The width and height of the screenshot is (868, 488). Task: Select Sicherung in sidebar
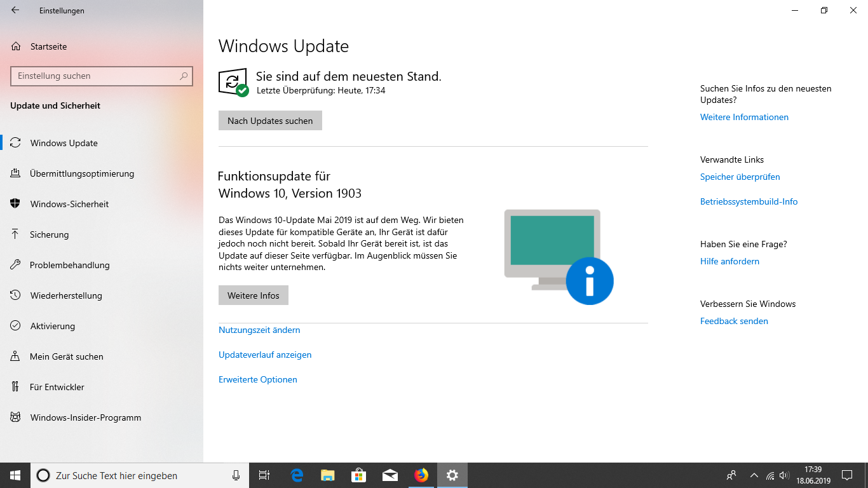(x=102, y=234)
